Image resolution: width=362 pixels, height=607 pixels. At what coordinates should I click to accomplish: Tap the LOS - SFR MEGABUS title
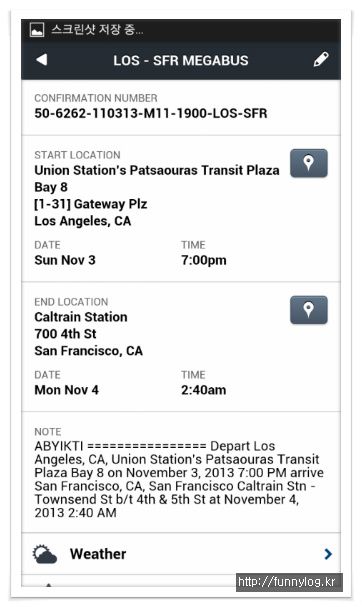click(x=181, y=60)
